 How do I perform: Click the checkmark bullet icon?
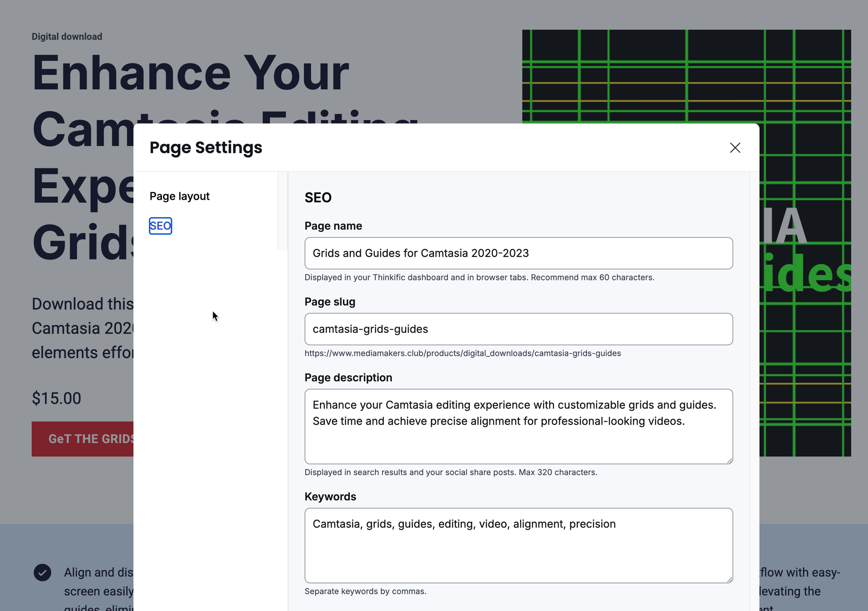point(43,572)
